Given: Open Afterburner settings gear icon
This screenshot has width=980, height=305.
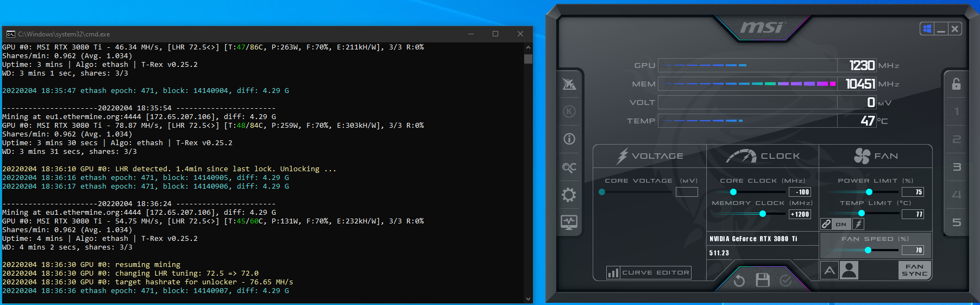Looking at the screenshot, I should click(x=569, y=195).
